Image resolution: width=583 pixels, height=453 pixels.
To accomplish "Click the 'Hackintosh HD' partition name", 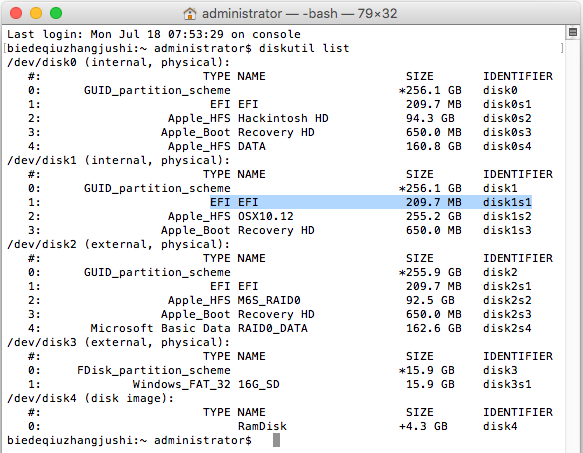I will coord(283,118).
